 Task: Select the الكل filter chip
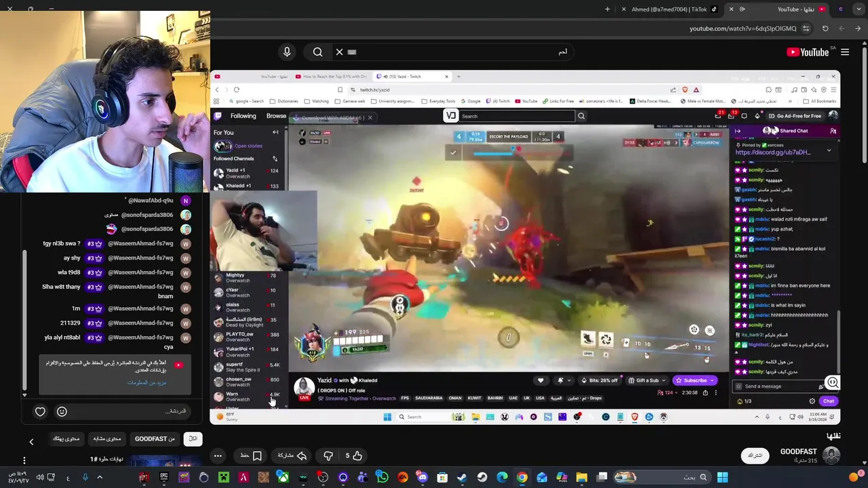(193, 439)
